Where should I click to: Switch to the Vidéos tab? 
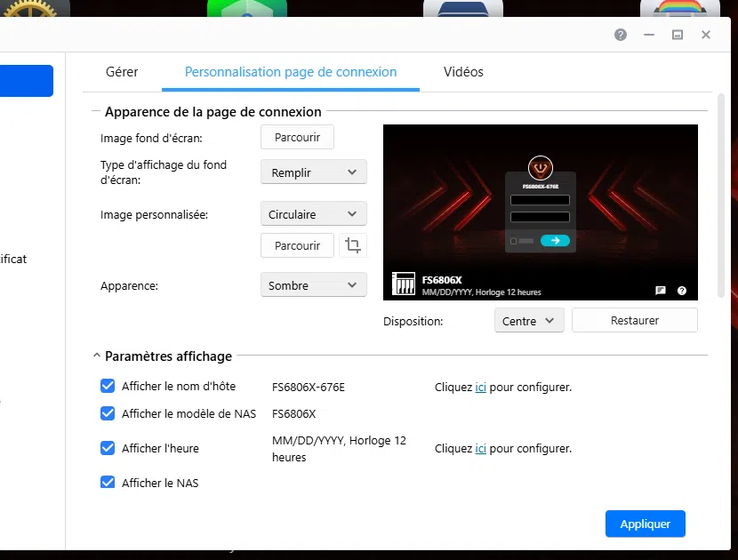(x=463, y=72)
